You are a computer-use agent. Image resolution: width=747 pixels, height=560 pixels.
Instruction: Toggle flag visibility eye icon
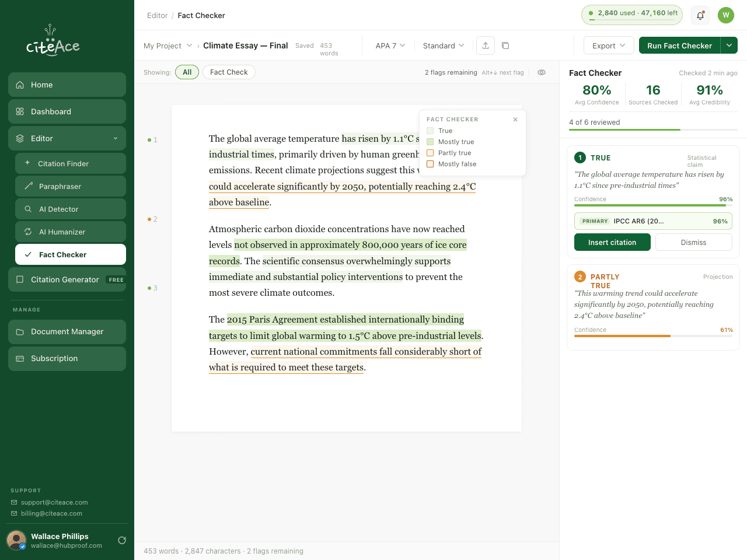(x=542, y=72)
